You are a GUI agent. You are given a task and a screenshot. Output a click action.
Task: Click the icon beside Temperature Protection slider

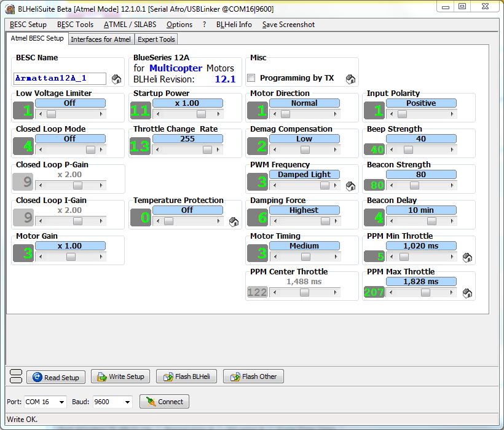234,222
